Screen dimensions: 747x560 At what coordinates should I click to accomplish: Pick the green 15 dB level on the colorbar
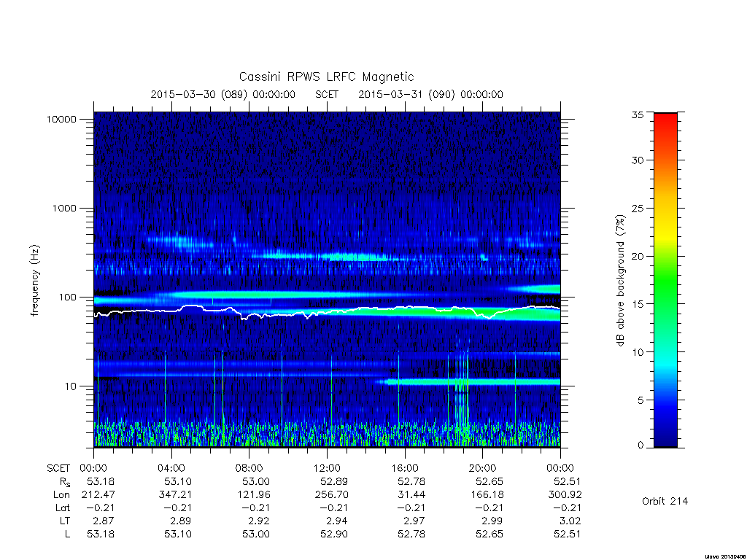(x=665, y=304)
